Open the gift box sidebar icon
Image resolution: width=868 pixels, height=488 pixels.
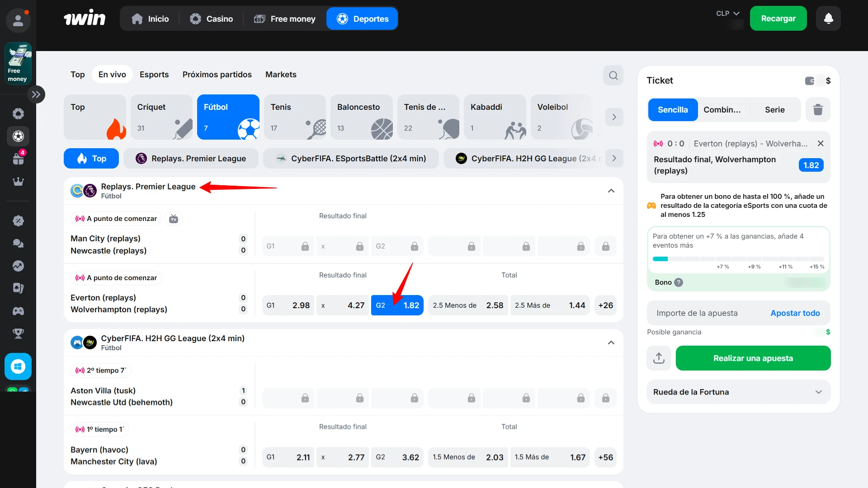click(18, 159)
